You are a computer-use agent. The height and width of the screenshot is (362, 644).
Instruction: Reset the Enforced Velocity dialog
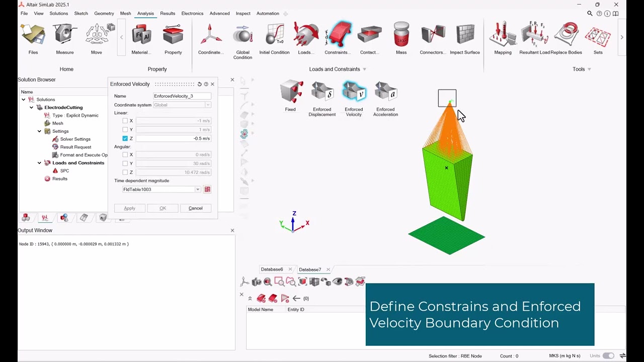[x=199, y=84]
